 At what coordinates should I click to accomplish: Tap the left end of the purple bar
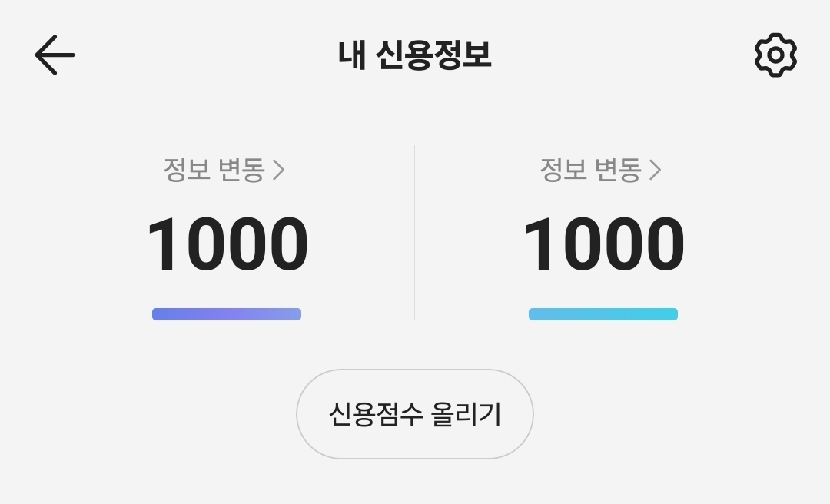tap(158, 314)
